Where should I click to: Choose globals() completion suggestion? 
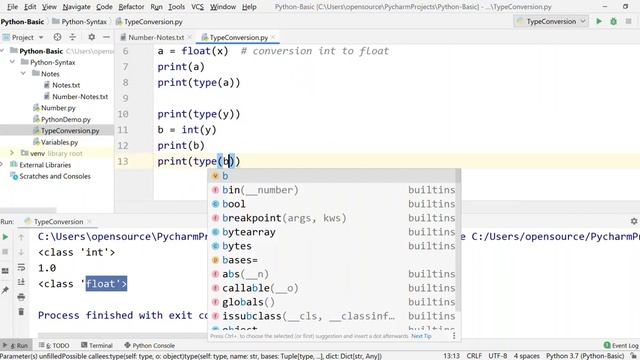(x=332, y=302)
